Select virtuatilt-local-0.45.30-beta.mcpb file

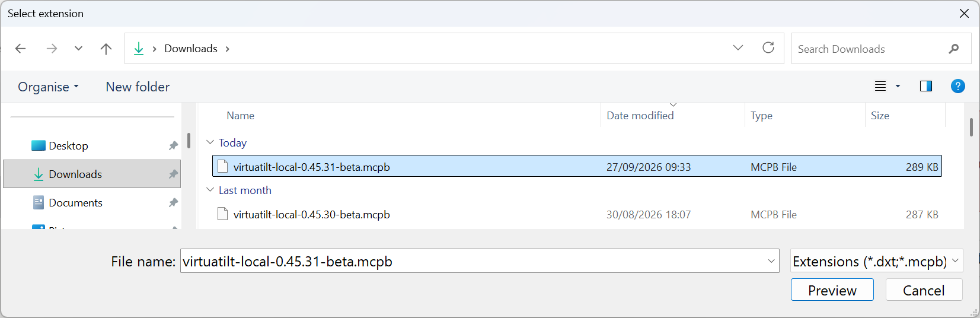pyautogui.click(x=577, y=214)
